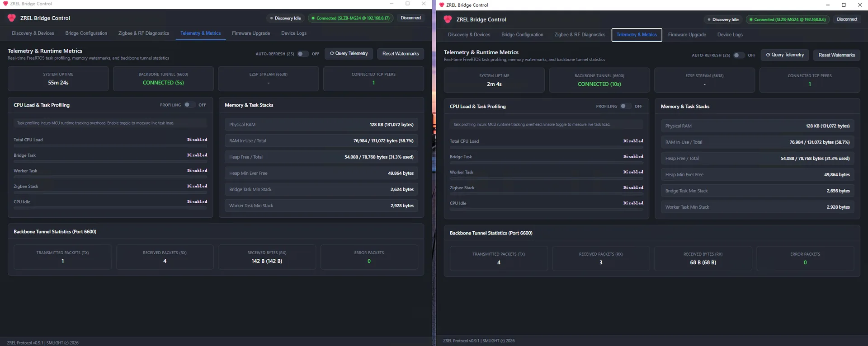Toggle Auto-Refresh switch in the right window

coord(739,55)
